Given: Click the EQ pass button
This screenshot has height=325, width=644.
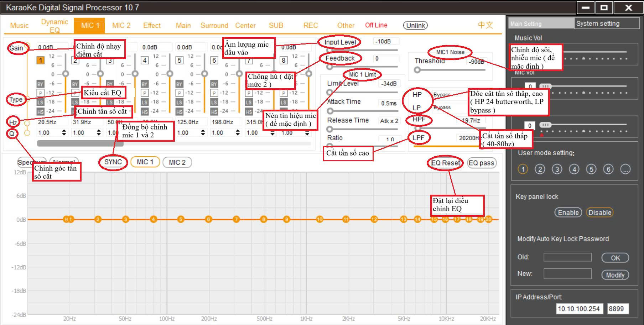Looking at the screenshot, I should (482, 163).
